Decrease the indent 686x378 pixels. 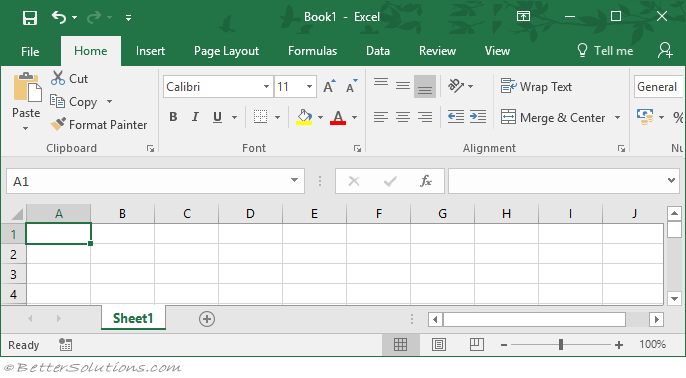coord(456,117)
